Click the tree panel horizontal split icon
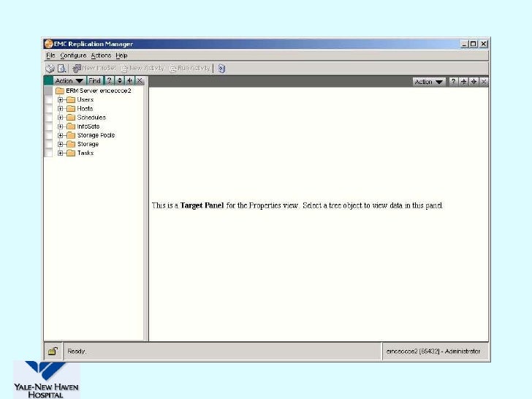The height and width of the screenshot is (399, 532). 129,80
